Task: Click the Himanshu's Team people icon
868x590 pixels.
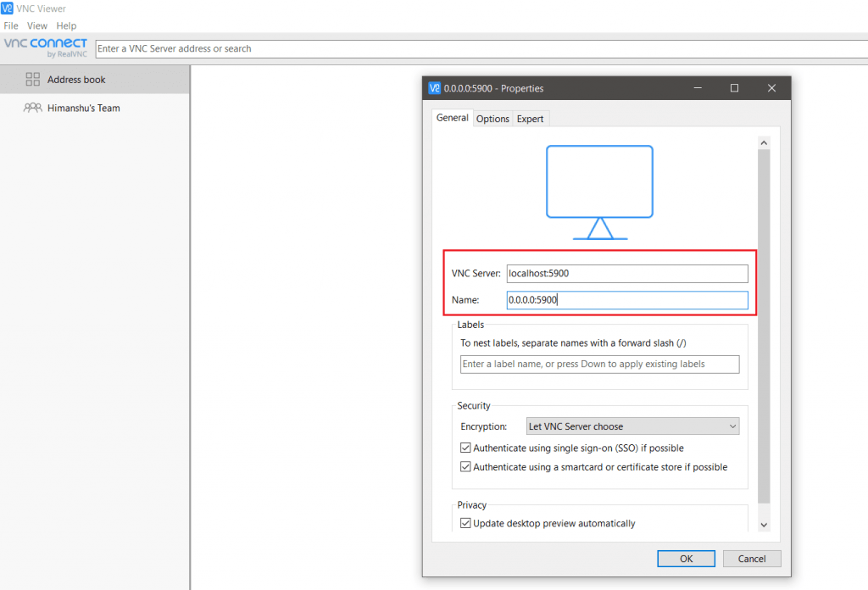Action: 33,108
